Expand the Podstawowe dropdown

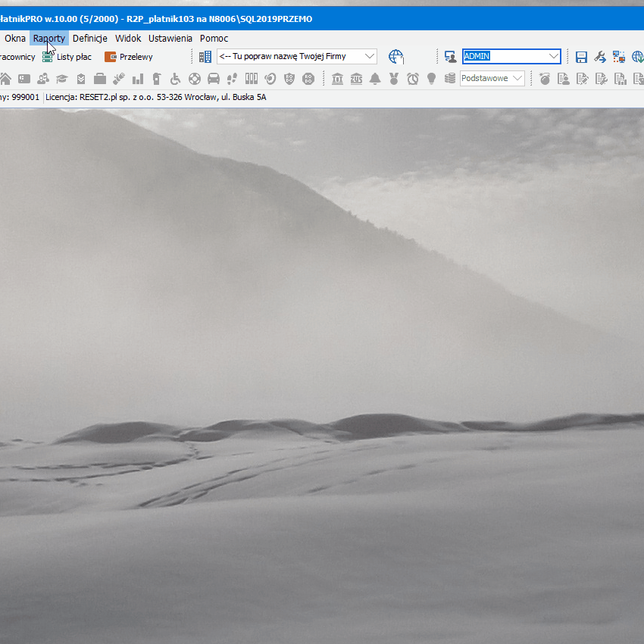[x=518, y=78]
